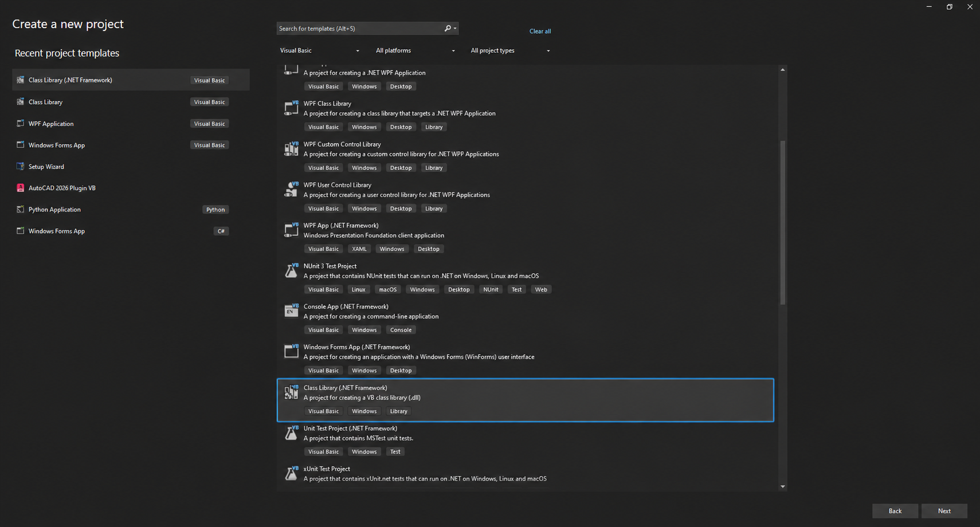Click the Next button
Viewport: 980px width, 527px height.
(944, 511)
